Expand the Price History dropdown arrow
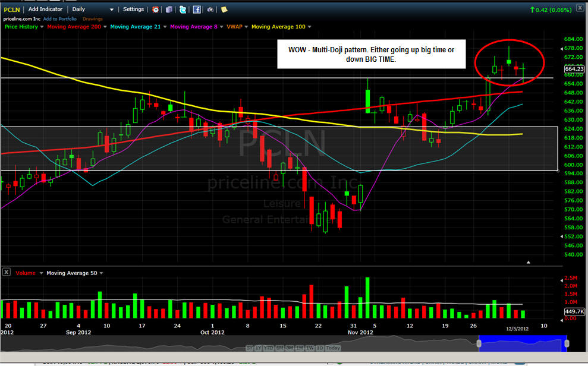Screen dimensions: 588x366 42,27
